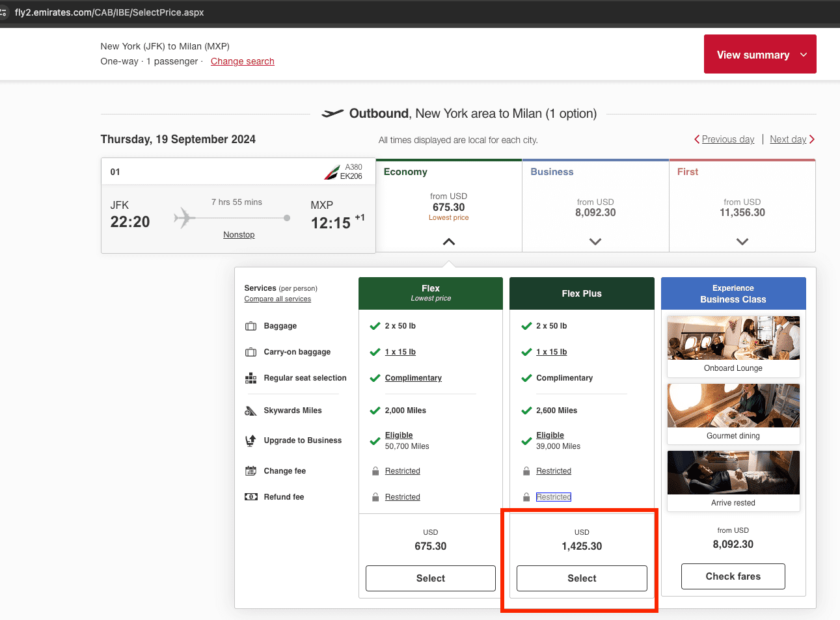Open the Onboard Lounge thumbnail

(x=733, y=339)
